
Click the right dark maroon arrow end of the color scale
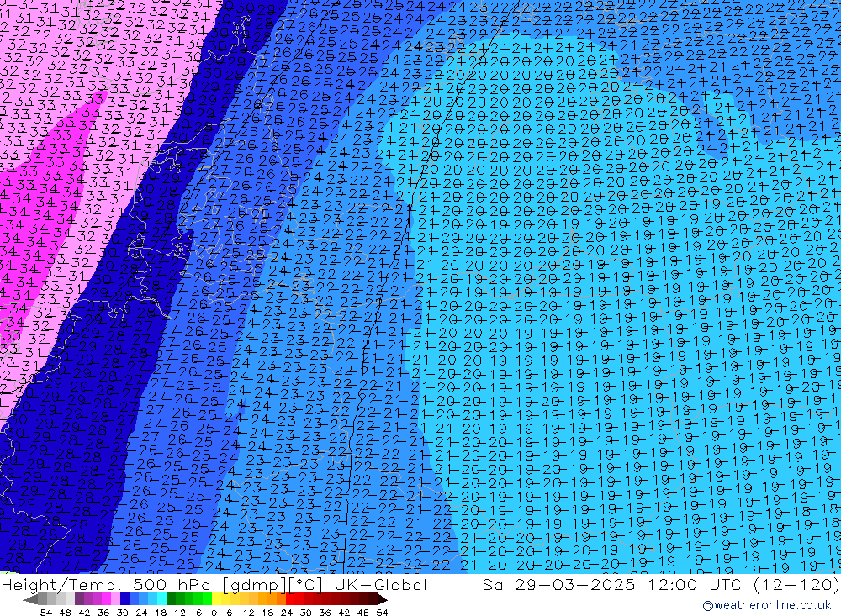[x=383, y=599]
